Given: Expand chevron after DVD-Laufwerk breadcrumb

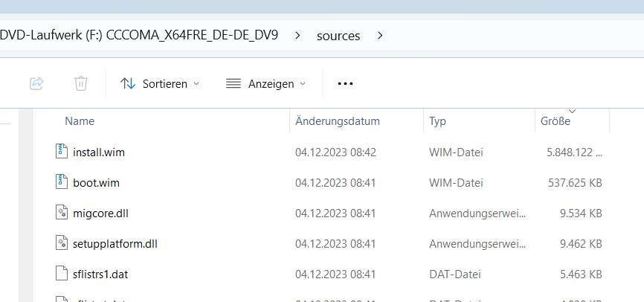Looking at the screenshot, I should pos(297,35).
